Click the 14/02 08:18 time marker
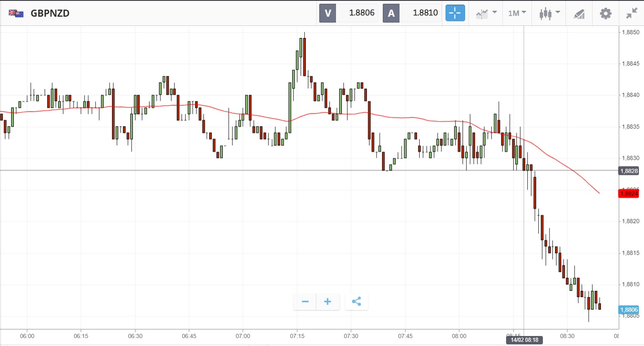 pos(524,340)
